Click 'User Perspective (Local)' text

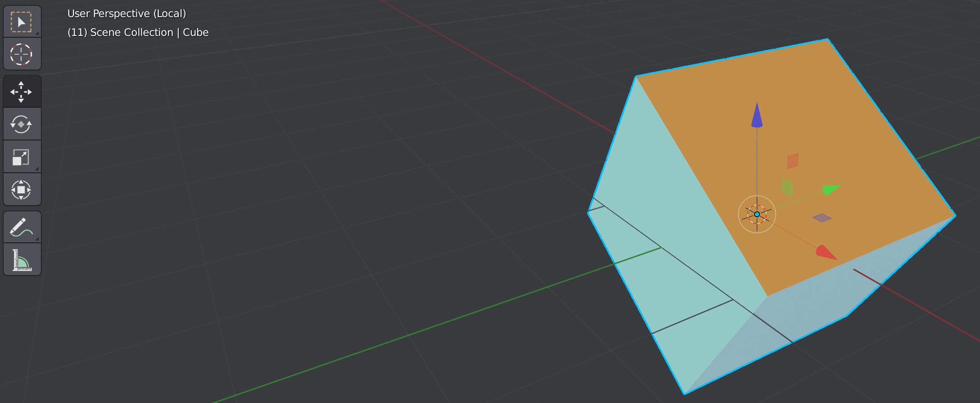[127, 13]
